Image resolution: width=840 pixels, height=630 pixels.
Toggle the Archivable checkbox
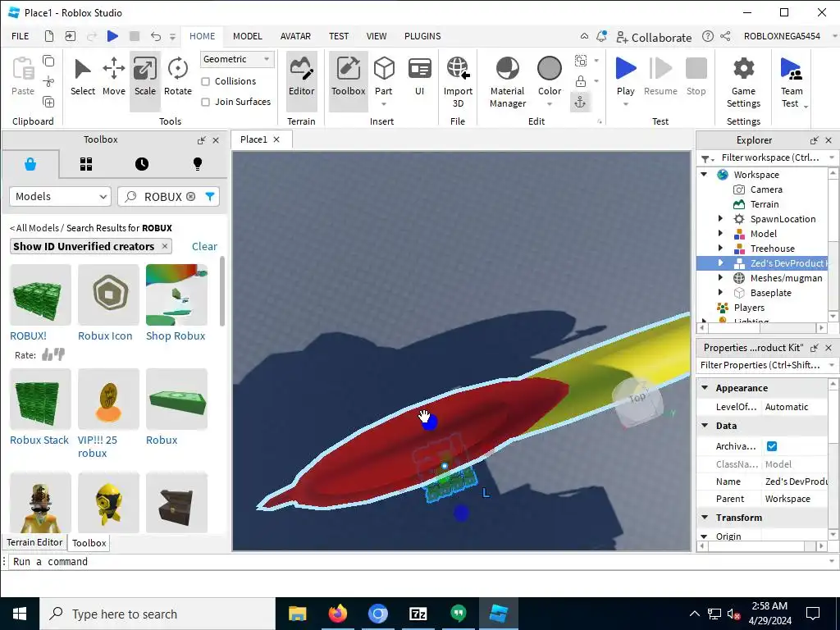(x=772, y=445)
